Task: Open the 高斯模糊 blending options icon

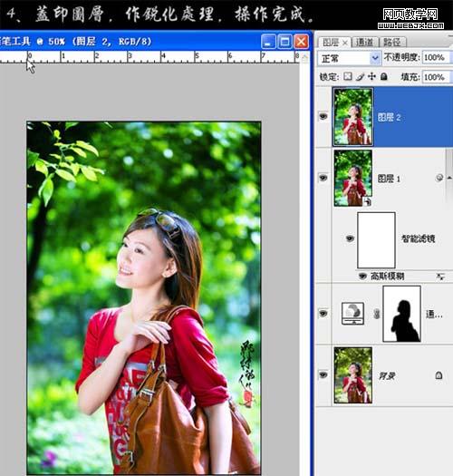Action: tap(440, 277)
